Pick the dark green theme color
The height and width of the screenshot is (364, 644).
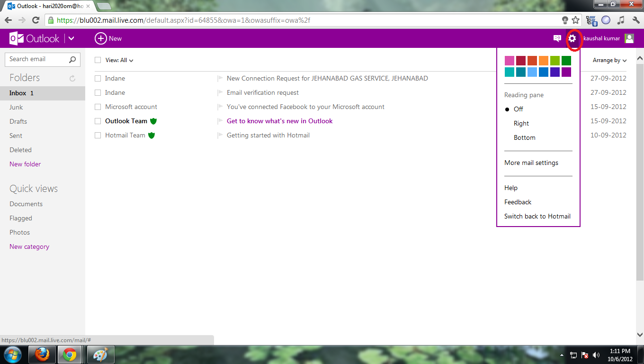pos(566,61)
